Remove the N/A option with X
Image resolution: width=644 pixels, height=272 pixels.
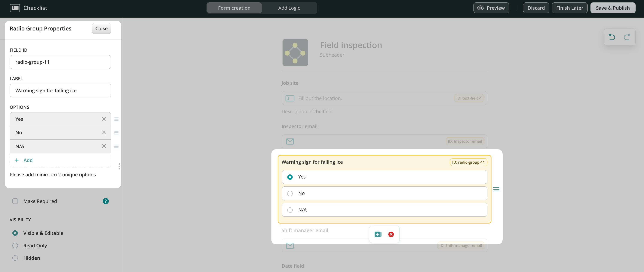pyautogui.click(x=104, y=146)
